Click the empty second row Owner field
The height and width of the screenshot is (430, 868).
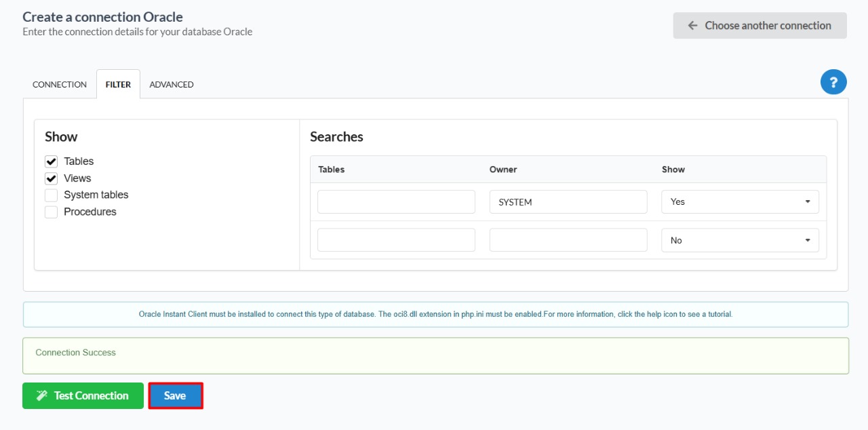568,240
